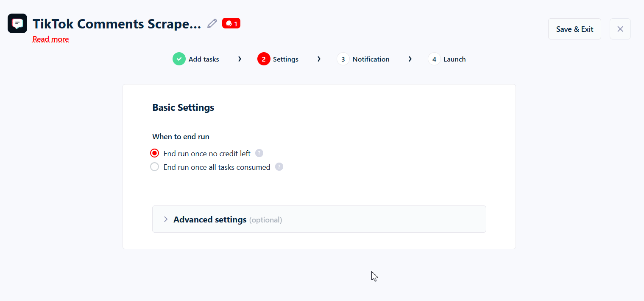Click the green checkmark on Add tasks step

(x=179, y=59)
